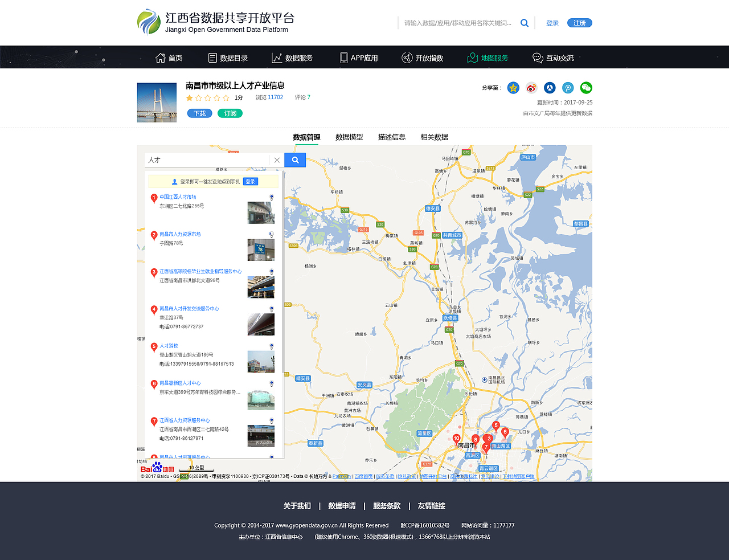Click map pin number 8
This screenshot has height=560, width=729.
[x=476, y=440]
